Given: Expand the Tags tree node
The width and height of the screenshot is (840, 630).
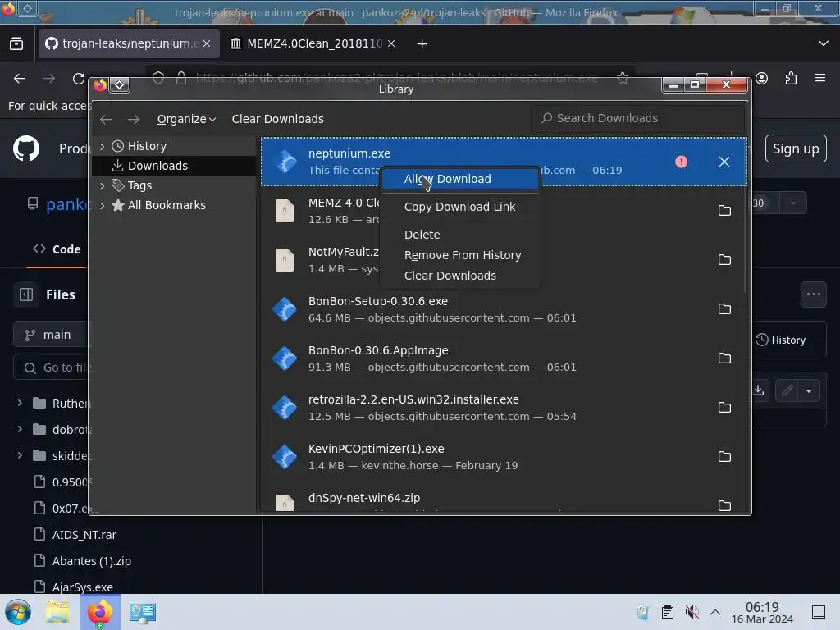Looking at the screenshot, I should tap(103, 185).
